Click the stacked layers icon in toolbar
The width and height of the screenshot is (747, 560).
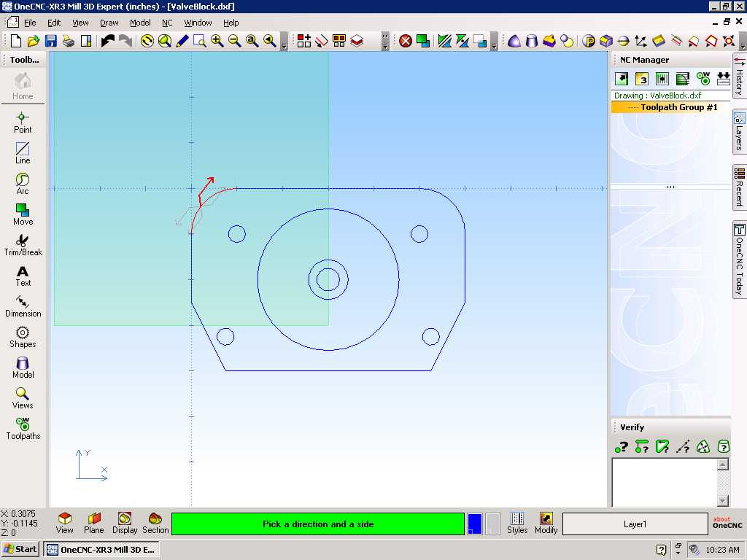pyautogui.click(x=357, y=41)
